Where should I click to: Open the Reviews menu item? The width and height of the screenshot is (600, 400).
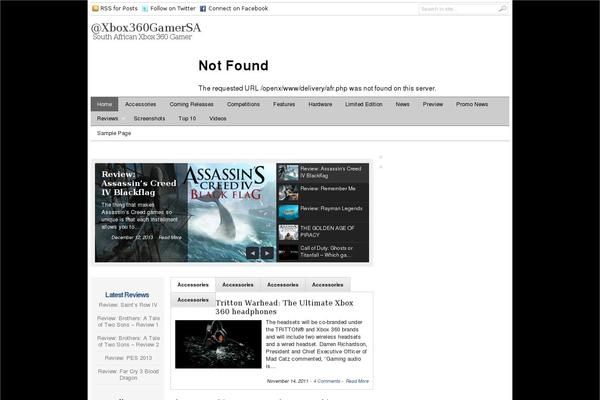click(108, 119)
